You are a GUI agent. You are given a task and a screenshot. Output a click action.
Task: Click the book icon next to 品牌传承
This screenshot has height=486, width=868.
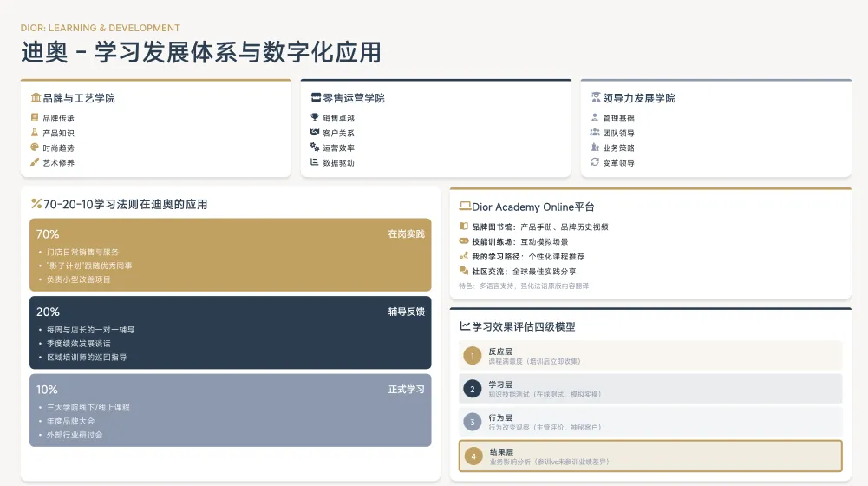35,117
